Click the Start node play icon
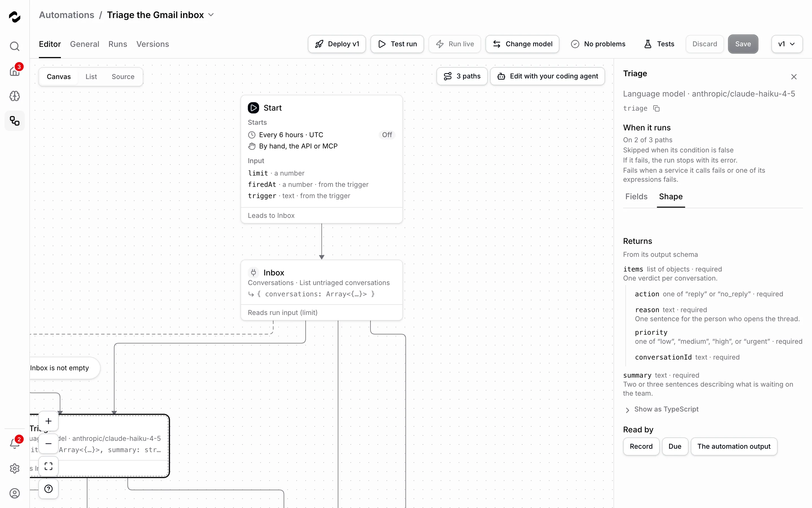This screenshot has width=812, height=508. 253,108
